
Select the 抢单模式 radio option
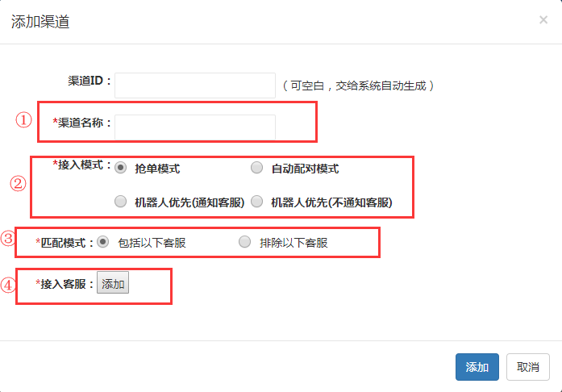pos(121,168)
